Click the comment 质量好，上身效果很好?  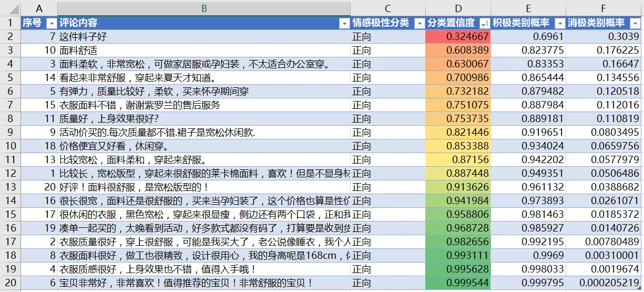204,119
